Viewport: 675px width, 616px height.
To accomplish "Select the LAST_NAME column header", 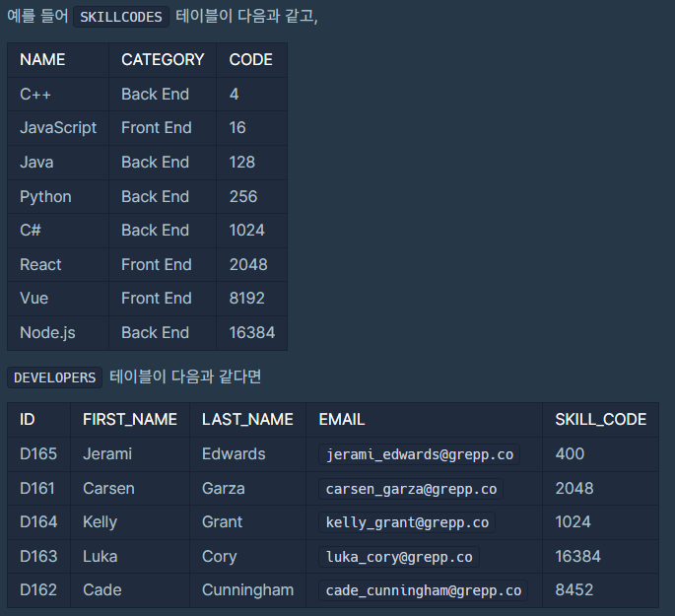I will pyautogui.click(x=247, y=419).
